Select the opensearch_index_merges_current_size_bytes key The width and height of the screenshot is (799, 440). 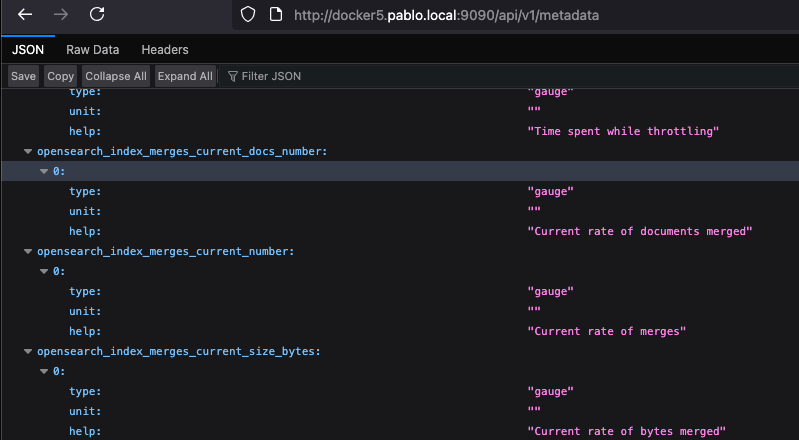point(179,351)
